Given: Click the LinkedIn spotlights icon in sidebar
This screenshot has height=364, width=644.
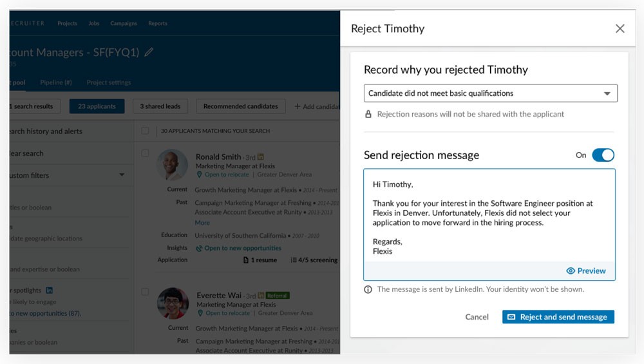Looking at the screenshot, I should (x=50, y=290).
